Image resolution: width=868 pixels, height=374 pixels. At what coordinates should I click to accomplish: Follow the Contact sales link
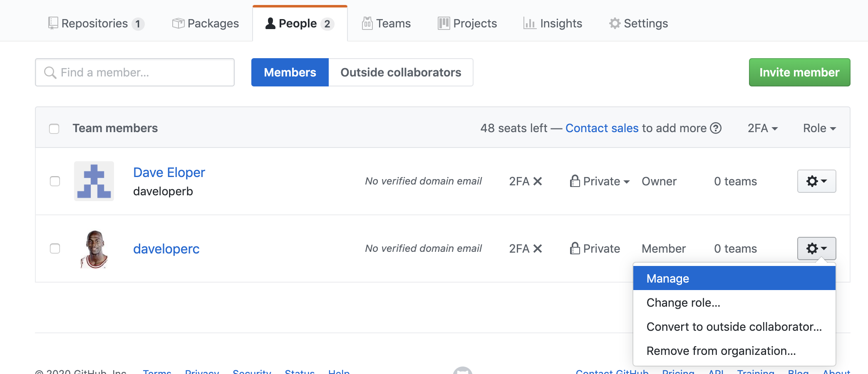[602, 128]
